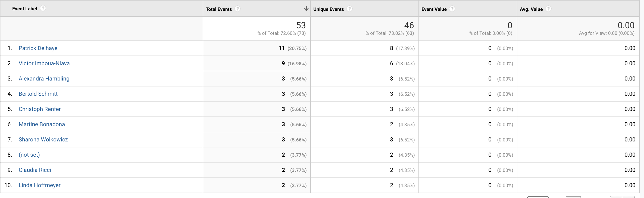
Task: Open the Patrick Delhaye event label
Action: pyautogui.click(x=38, y=48)
